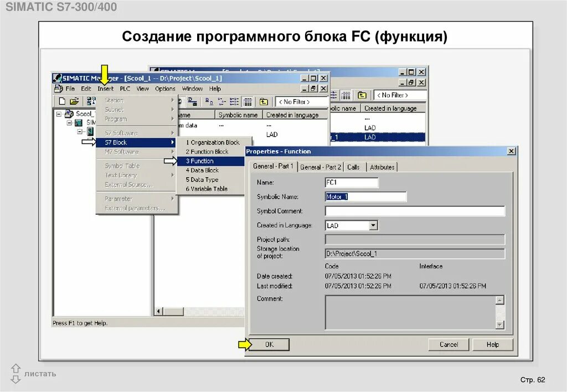
Task: Click the Project path field
Action: pos(415,239)
